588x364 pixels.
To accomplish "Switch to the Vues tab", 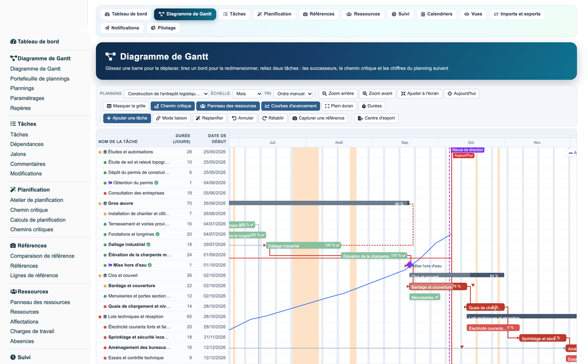I will (x=473, y=14).
